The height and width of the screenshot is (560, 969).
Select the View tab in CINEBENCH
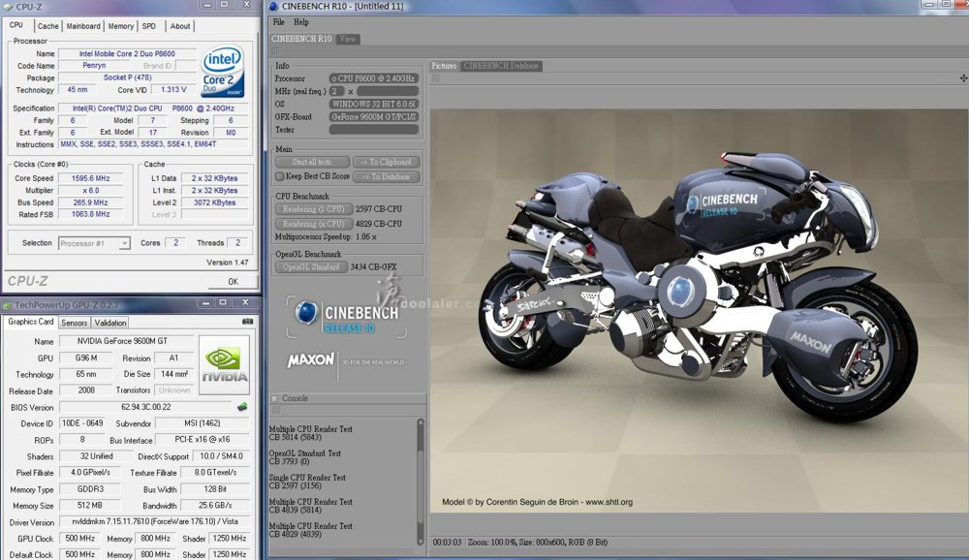click(348, 39)
